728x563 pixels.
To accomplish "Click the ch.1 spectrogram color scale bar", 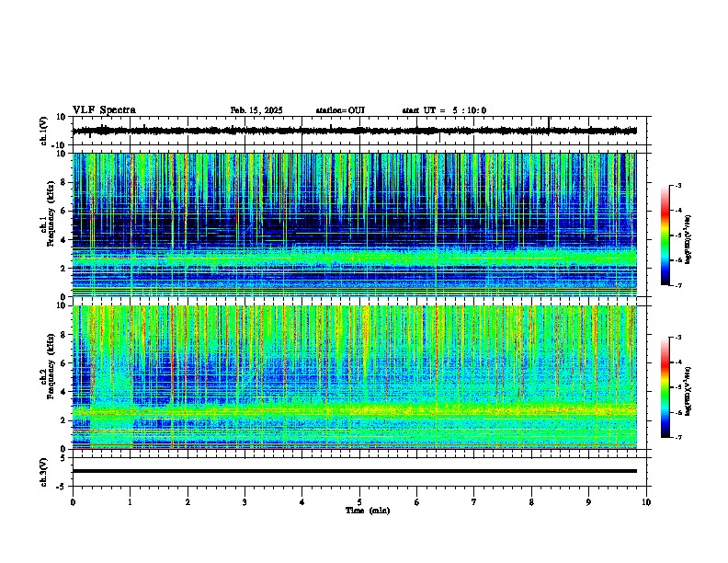I will [665, 236].
